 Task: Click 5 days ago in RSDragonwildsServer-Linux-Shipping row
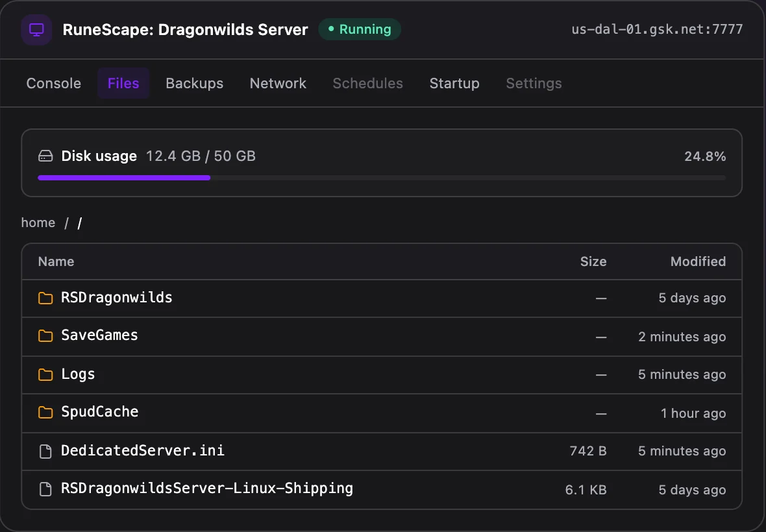(x=692, y=490)
